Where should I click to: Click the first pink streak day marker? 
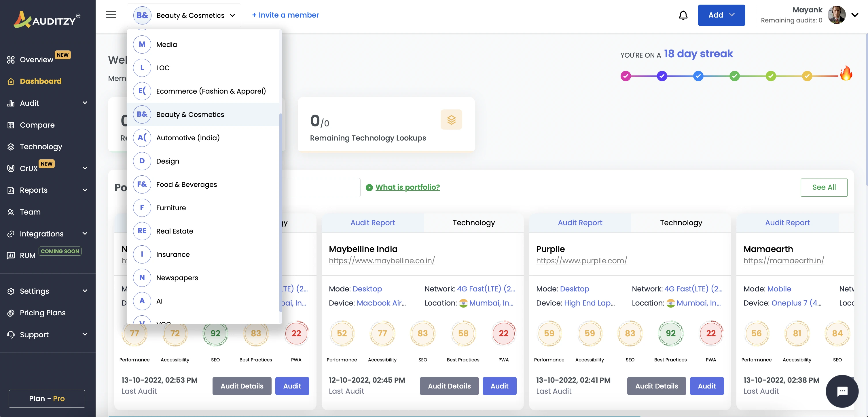pos(626,76)
